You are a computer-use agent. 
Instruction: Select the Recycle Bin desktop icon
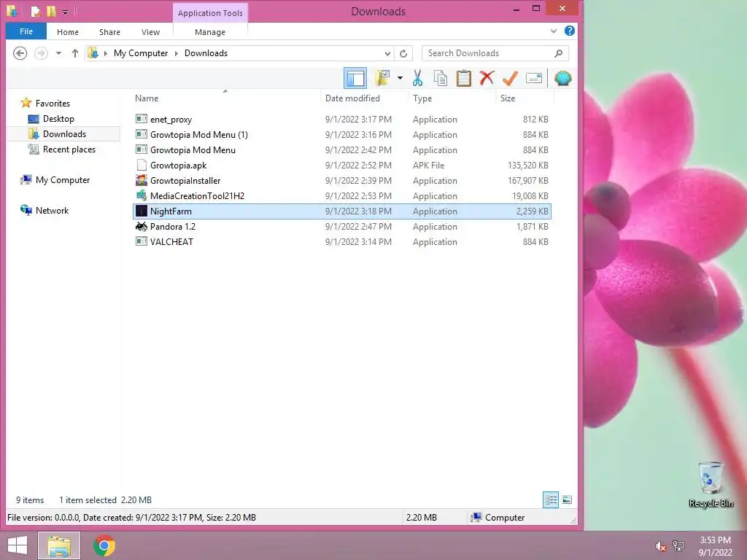point(711,484)
